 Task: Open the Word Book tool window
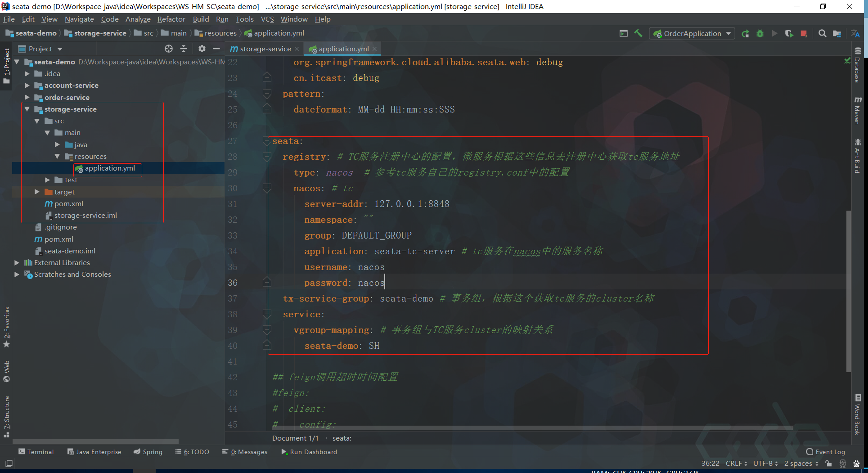(x=858, y=414)
